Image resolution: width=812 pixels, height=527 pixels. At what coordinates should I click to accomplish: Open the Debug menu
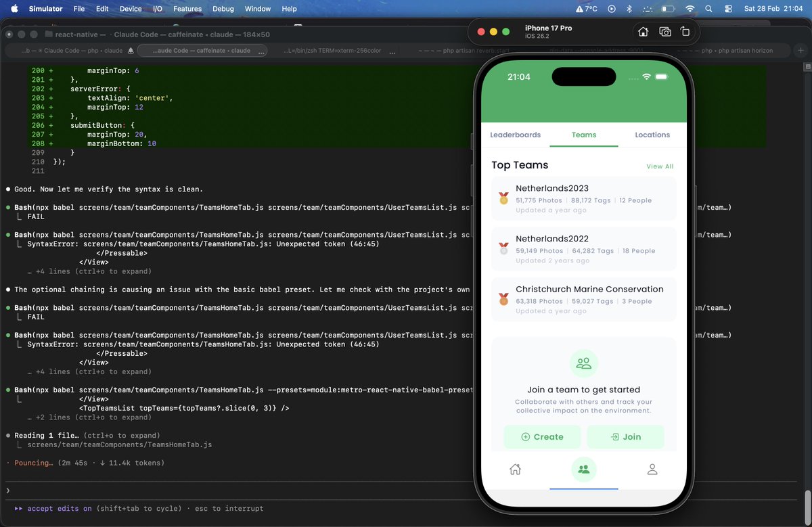pos(223,9)
